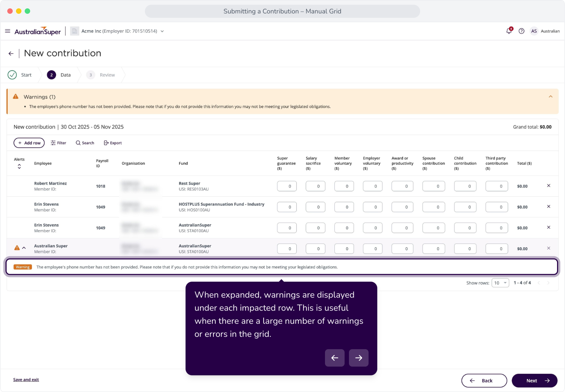Go back using arrow beside New contribution
Image resolution: width=565 pixels, height=392 pixels.
(11, 53)
